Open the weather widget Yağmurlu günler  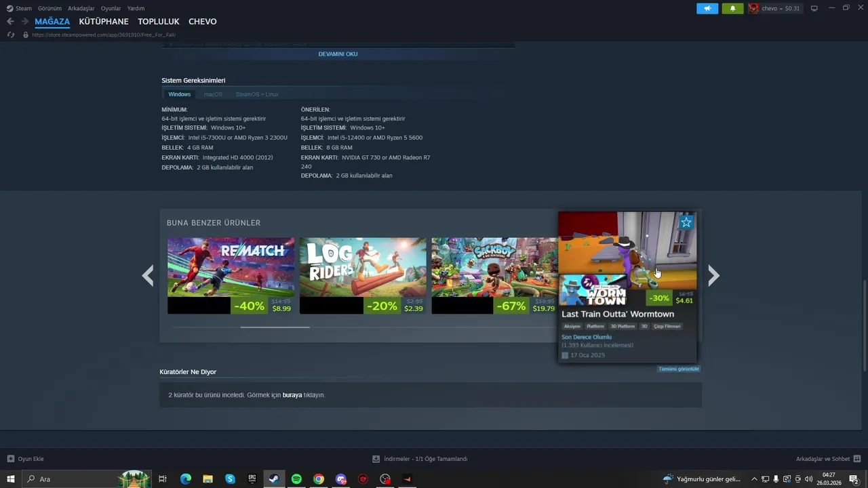coord(702,479)
